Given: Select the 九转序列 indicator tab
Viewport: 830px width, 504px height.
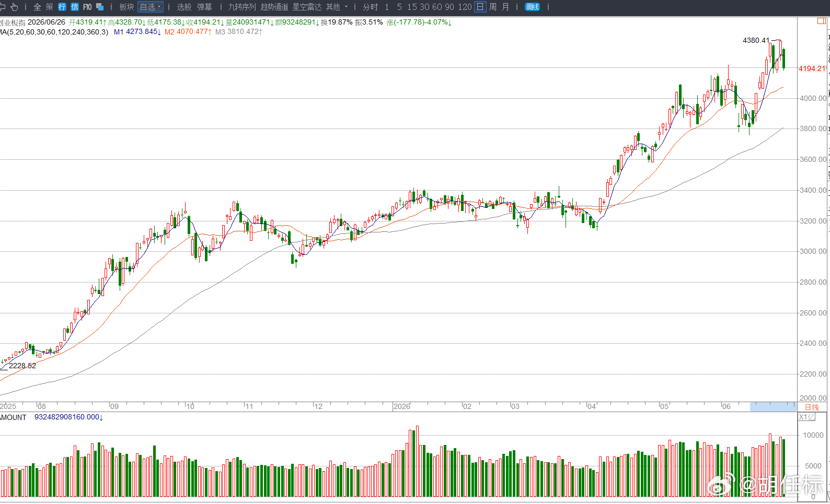Looking at the screenshot, I should pyautogui.click(x=242, y=7).
